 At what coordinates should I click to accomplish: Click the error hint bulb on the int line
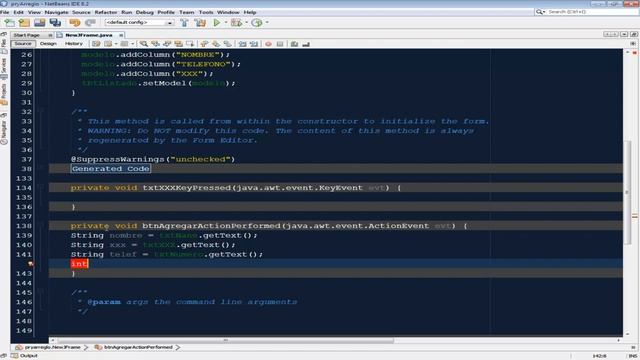[30, 264]
